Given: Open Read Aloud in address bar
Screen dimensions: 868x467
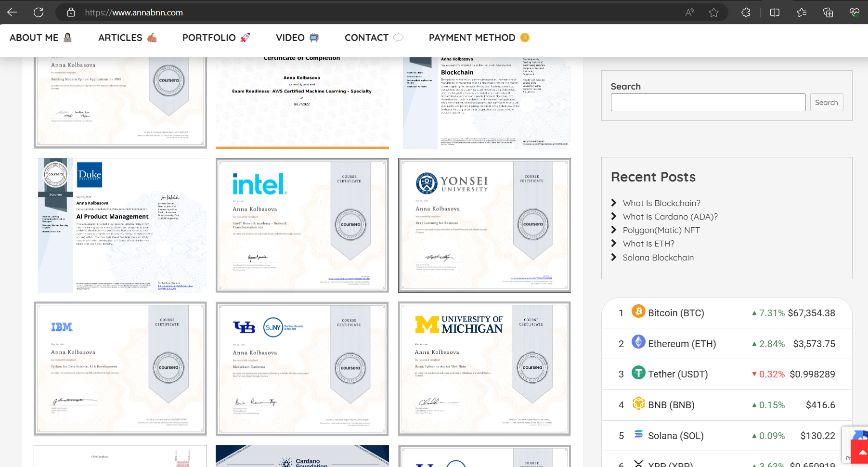Looking at the screenshot, I should coord(690,13).
